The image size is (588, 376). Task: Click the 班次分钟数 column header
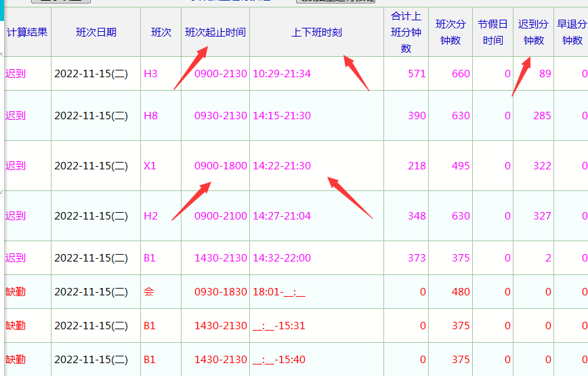450,33
